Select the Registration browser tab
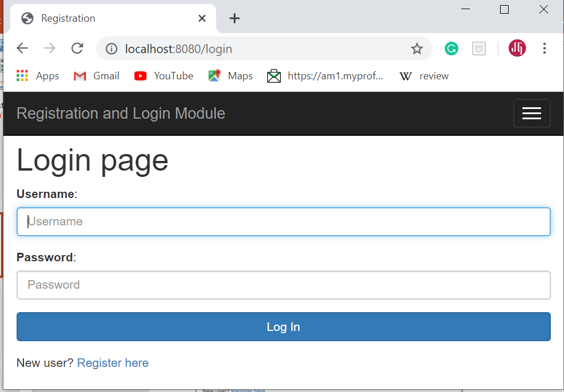Viewport: 564px width, 392px height. pos(86,18)
